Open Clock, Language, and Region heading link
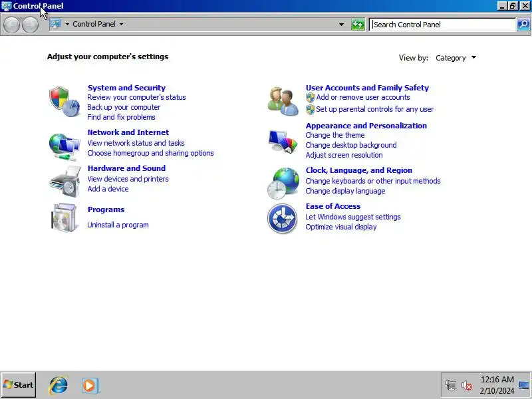Screen dimensions: 532x399 (358, 170)
